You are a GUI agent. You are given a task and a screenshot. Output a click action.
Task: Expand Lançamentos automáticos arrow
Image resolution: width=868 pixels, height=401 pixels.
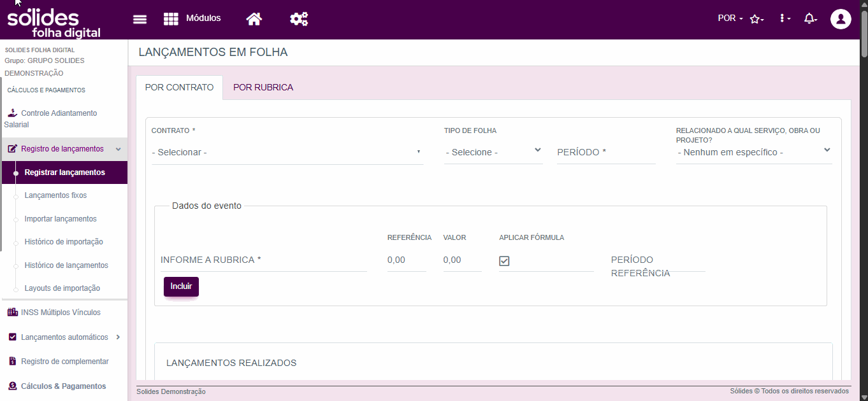coord(119,337)
